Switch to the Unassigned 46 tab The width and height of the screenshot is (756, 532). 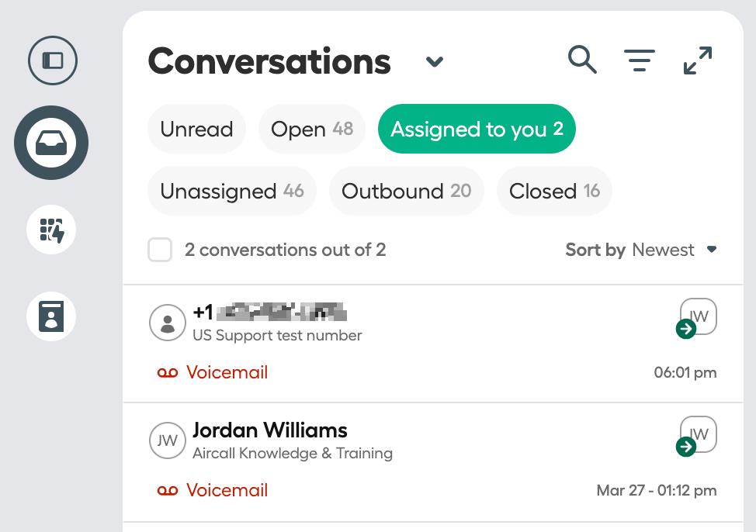(x=232, y=192)
